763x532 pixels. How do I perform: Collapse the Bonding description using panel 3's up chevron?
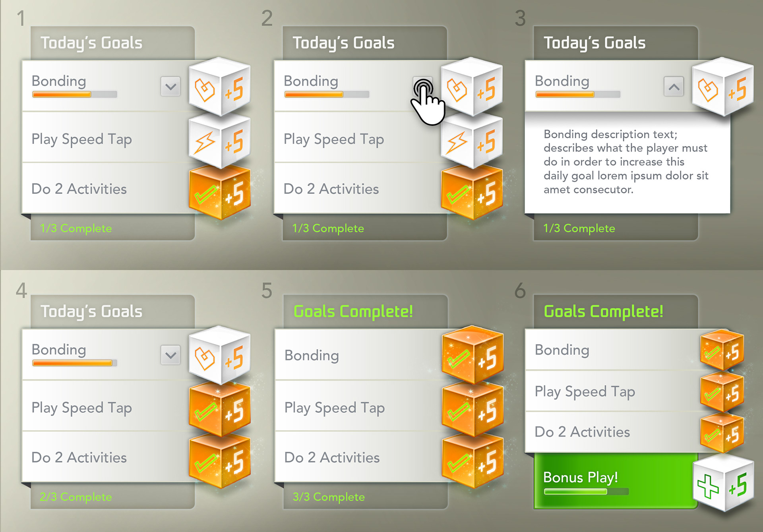click(x=674, y=86)
